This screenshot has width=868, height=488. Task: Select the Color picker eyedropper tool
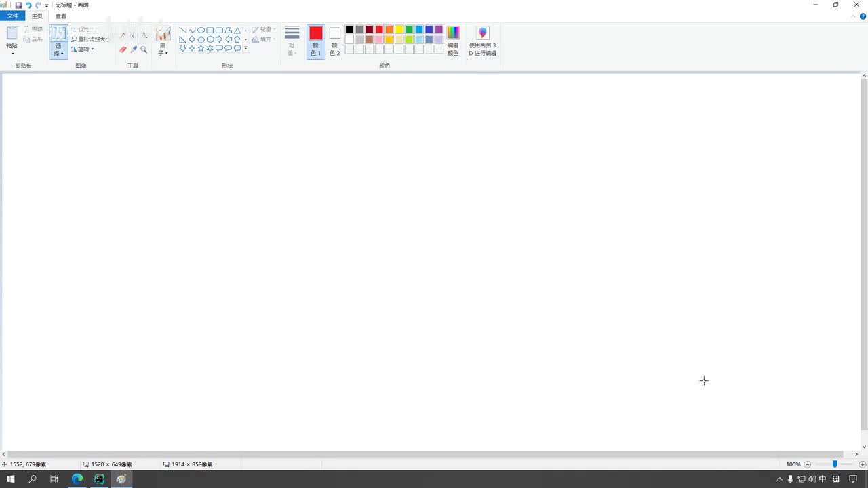click(133, 49)
